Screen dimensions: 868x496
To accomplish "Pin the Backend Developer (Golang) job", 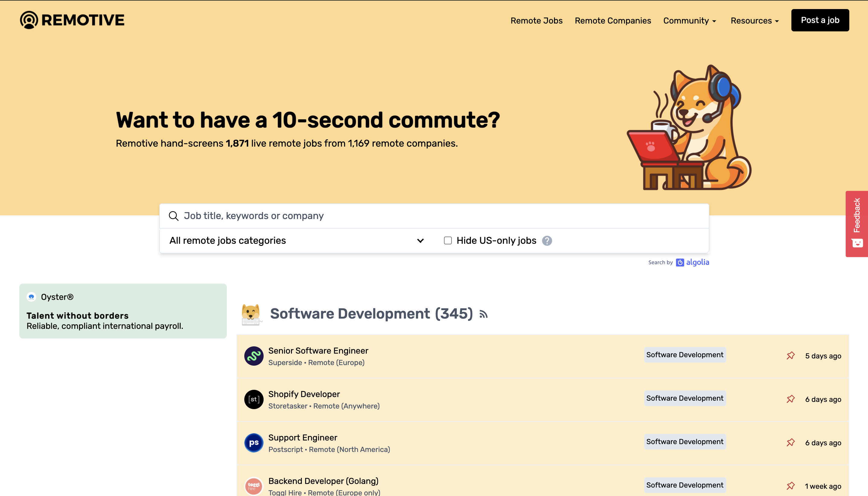I will pos(791,486).
